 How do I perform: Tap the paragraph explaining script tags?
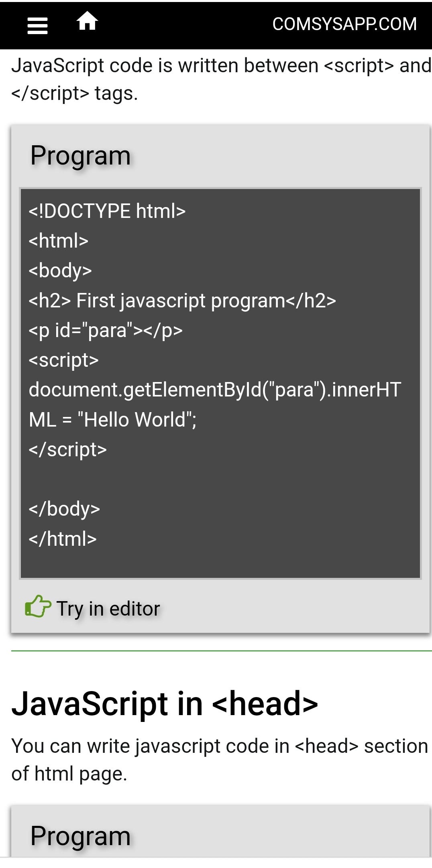tap(216, 78)
